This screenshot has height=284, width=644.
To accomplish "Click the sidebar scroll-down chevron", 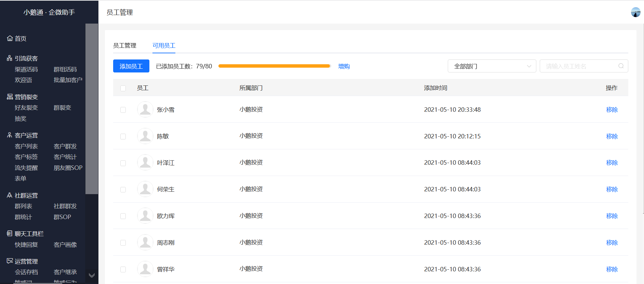I will 92,275.
